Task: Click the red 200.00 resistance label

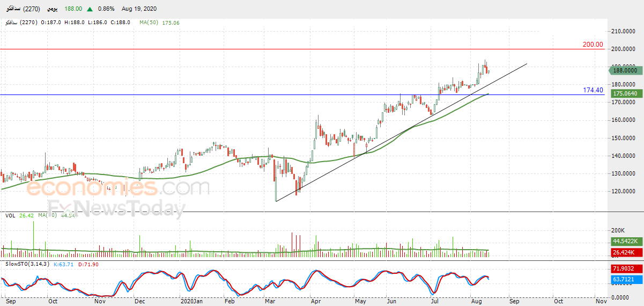Action: (x=593, y=45)
